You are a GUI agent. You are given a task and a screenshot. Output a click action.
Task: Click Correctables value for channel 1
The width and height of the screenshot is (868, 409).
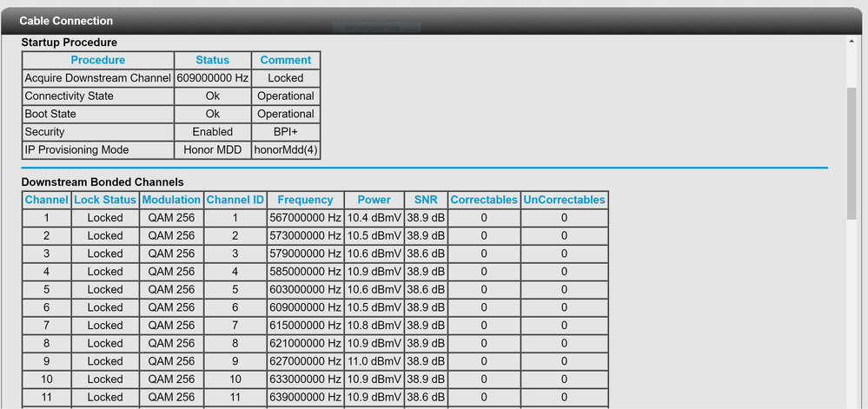coord(484,218)
